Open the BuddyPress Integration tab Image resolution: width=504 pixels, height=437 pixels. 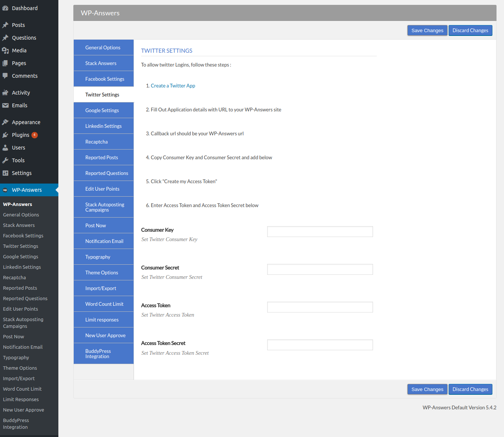[x=104, y=354]
